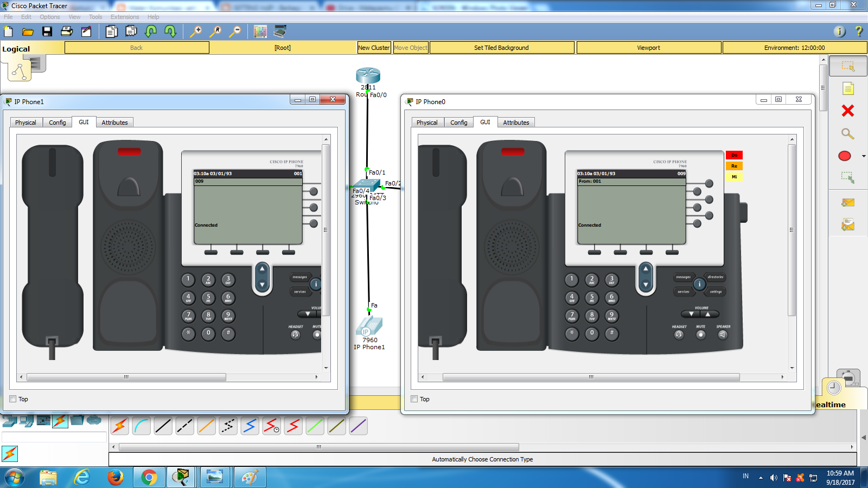
Task: Open a file with the folder icon
Action: click(28, 31)
